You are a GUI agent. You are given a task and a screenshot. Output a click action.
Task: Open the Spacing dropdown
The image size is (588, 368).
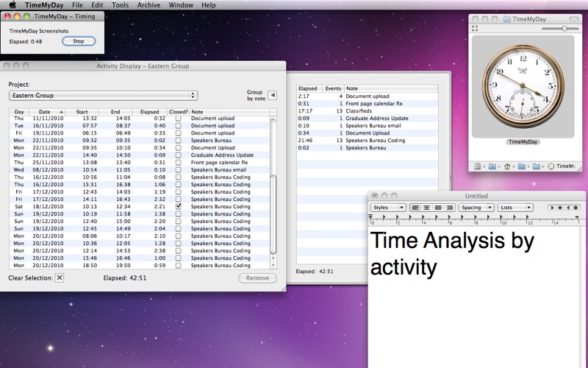click(x=476, y=208)
